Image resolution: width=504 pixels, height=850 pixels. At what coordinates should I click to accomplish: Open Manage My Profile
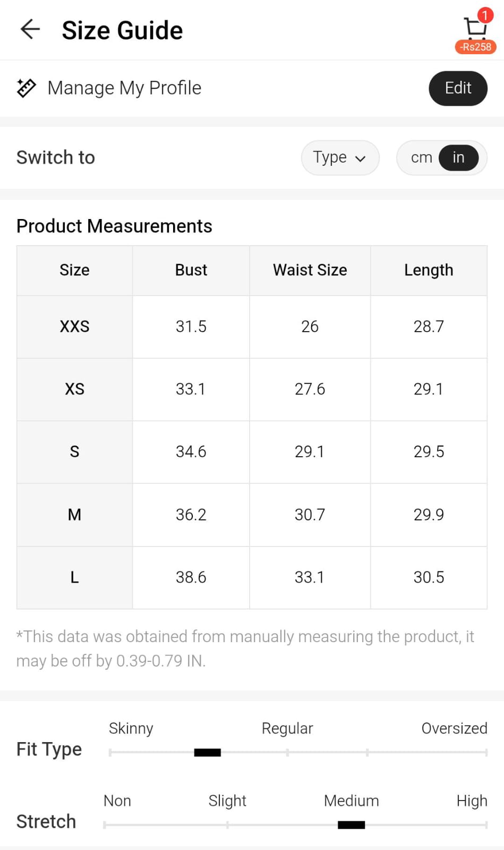point(124,88)
